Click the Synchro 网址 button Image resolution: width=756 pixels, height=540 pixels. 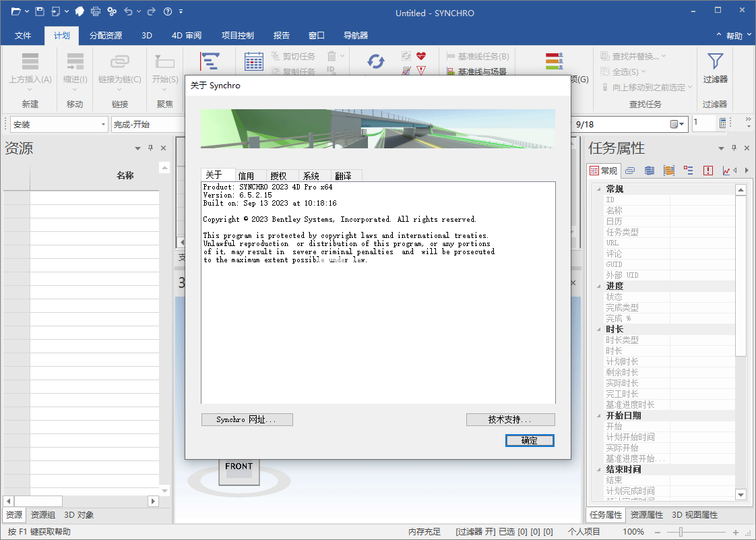pyautogui.click(x=247, y=420)
